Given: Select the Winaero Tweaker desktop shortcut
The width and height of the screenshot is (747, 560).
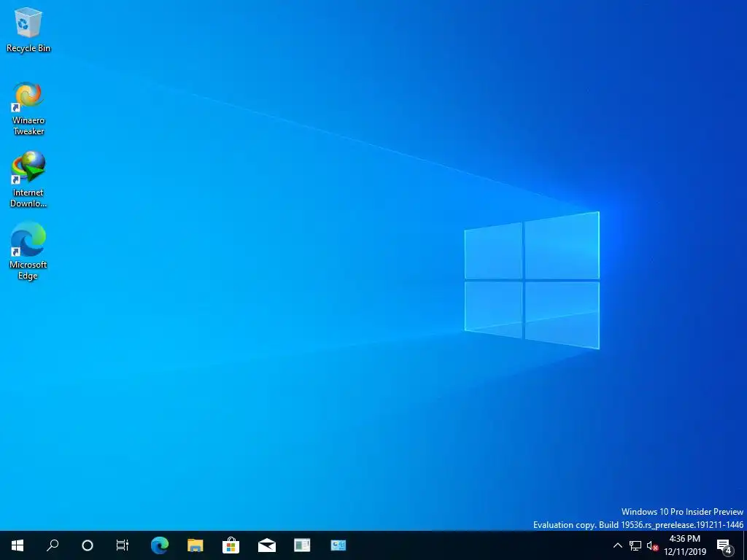Looking at the screenshot, I should pos(28,109).
